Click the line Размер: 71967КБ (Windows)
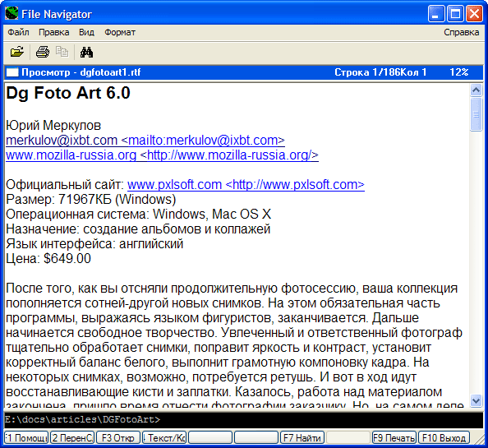Viewport: 488px width, 448px height. pos(91,199)
